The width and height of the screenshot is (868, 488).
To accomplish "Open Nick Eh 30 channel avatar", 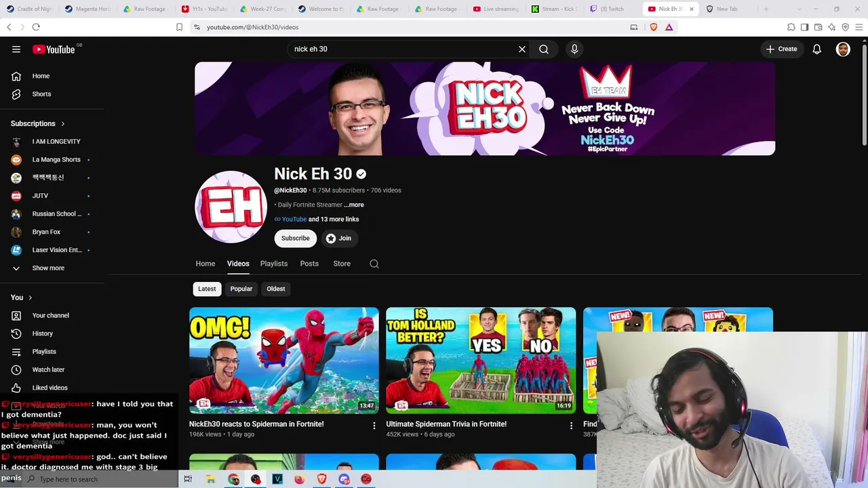I will 231,207.
